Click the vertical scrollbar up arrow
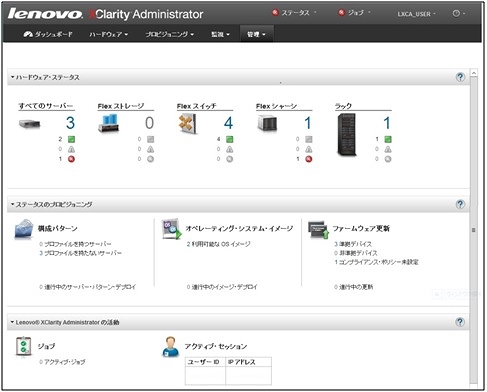487x392 pixels. click(474, 73)
